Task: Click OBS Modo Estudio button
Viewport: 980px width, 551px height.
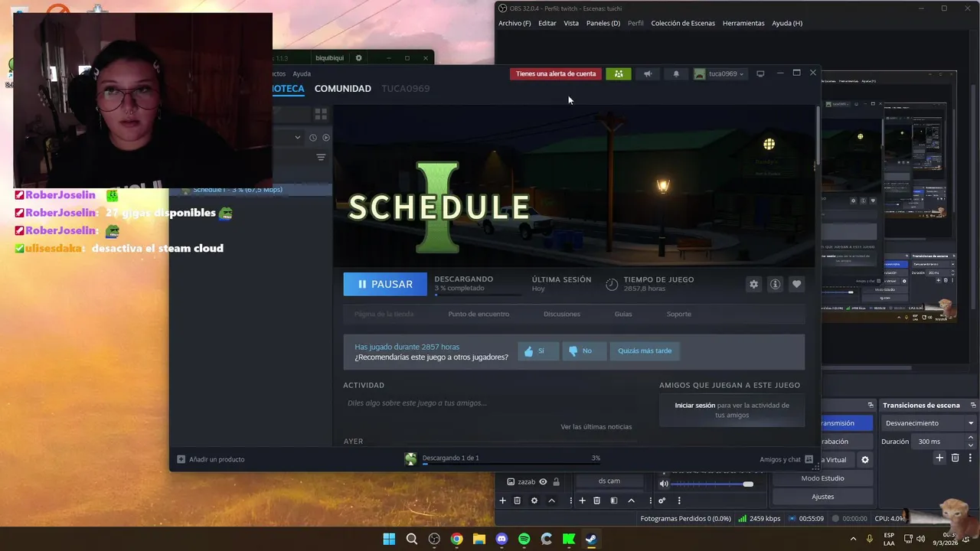Action: pyautogui.click(x=822, y=478)
